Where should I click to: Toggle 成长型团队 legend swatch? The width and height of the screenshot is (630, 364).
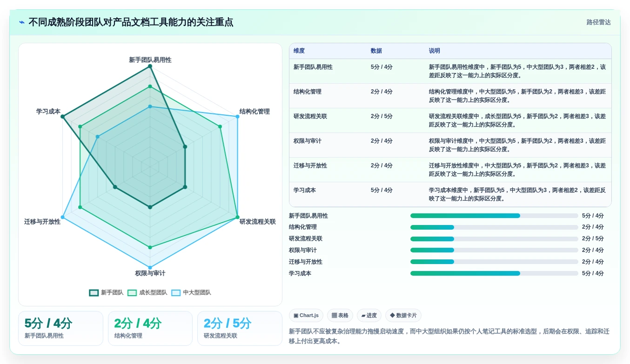tap(132, 293)
